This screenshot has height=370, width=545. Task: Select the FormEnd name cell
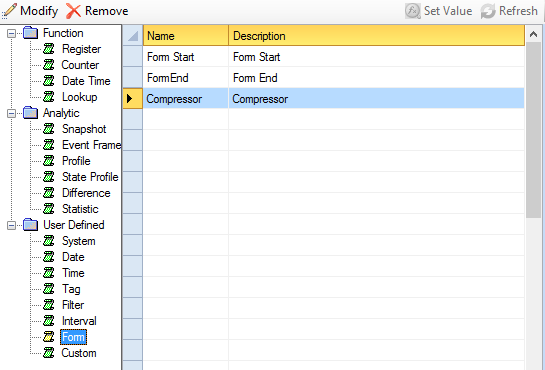click(x=186, y=77)
